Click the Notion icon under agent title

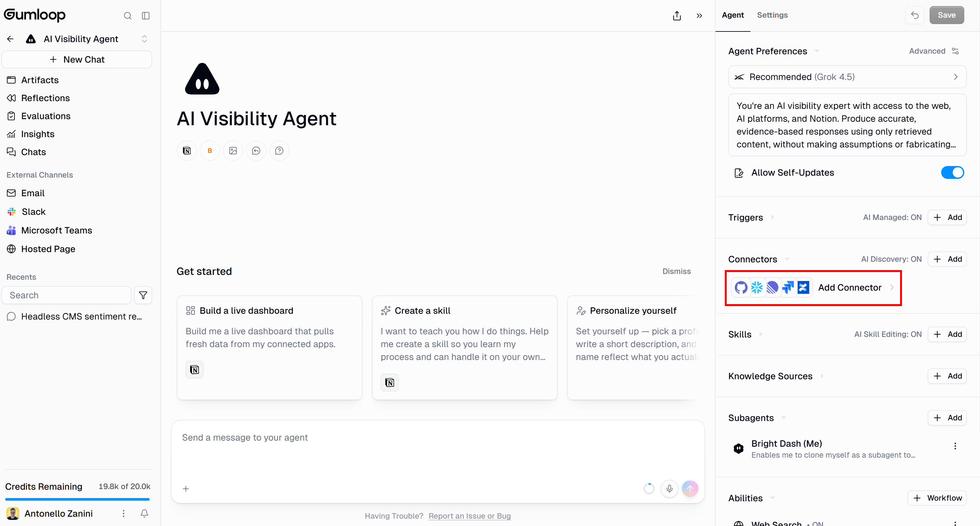tap(187, 151)
